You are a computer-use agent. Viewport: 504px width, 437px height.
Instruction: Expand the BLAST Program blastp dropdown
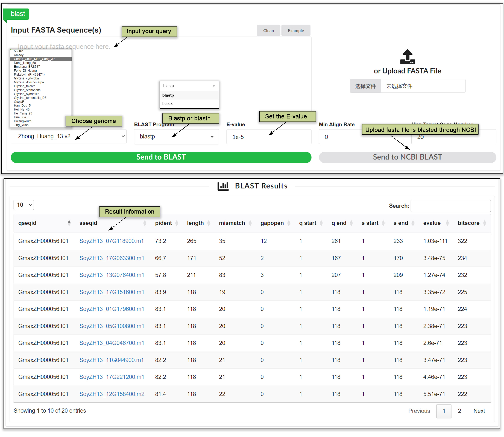pos(176,137)
